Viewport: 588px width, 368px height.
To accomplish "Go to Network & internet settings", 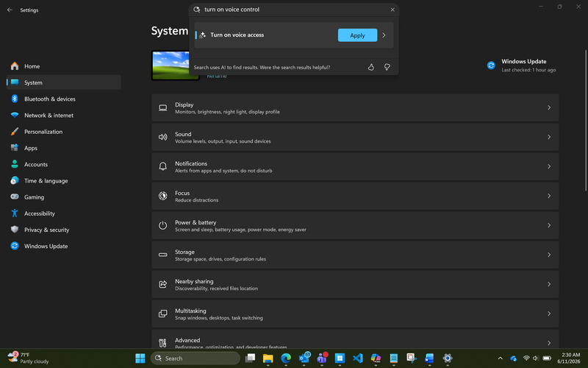I will point(64,116).
